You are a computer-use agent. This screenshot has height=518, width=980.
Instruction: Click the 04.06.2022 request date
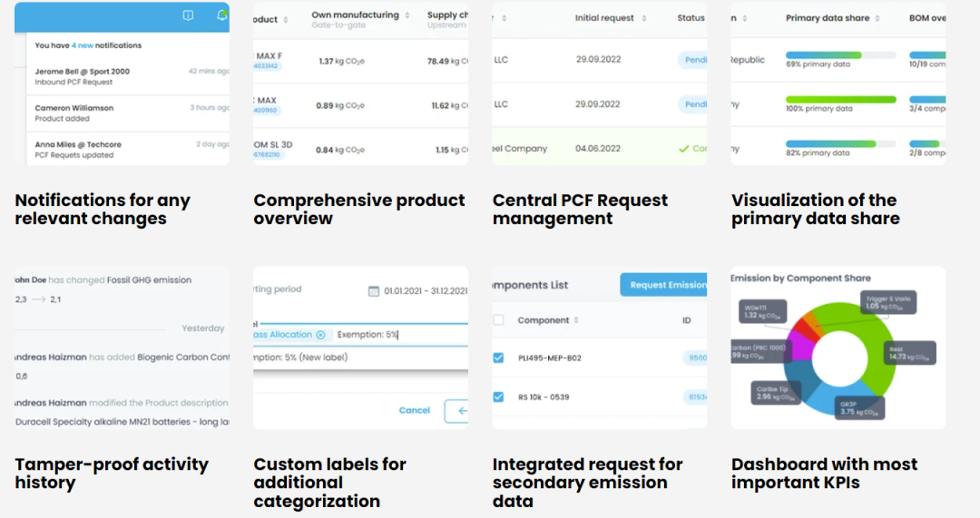[598, 149]
